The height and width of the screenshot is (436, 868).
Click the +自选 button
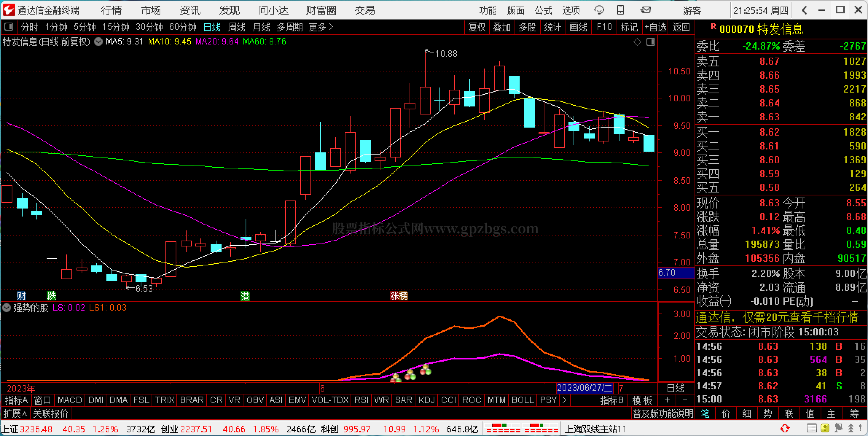[655, 27]
